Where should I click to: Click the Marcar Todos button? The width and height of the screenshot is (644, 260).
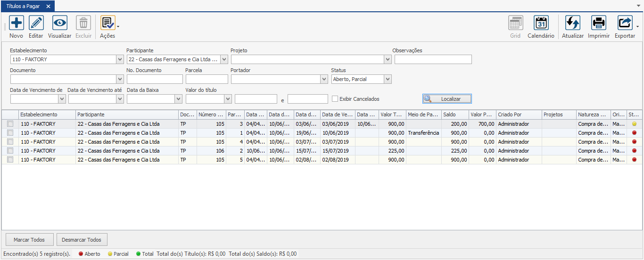pos(29,240)
